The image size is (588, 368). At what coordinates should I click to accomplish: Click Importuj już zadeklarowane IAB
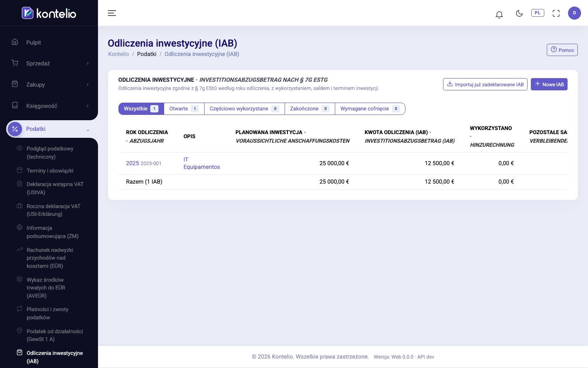485,84
